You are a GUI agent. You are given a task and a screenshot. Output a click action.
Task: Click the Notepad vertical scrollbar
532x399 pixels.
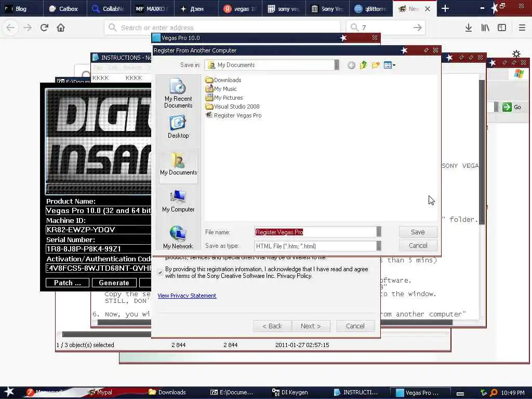click(482, 153)
